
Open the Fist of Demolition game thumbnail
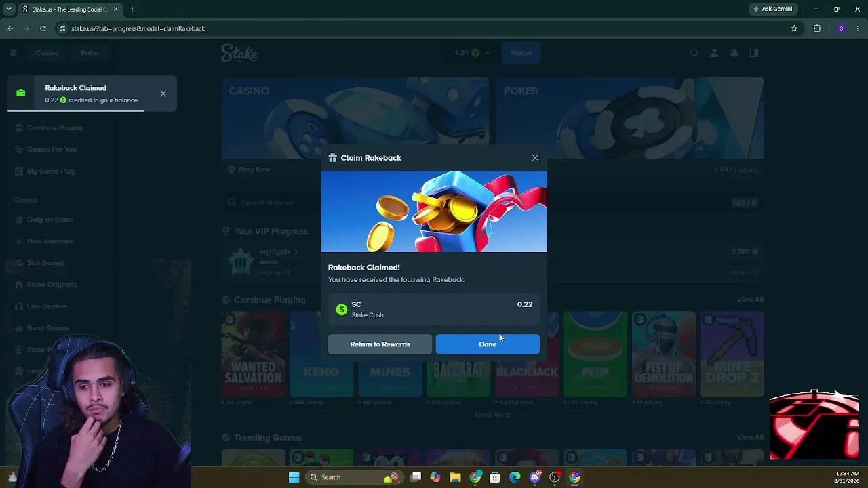click(x=664, y=354)
